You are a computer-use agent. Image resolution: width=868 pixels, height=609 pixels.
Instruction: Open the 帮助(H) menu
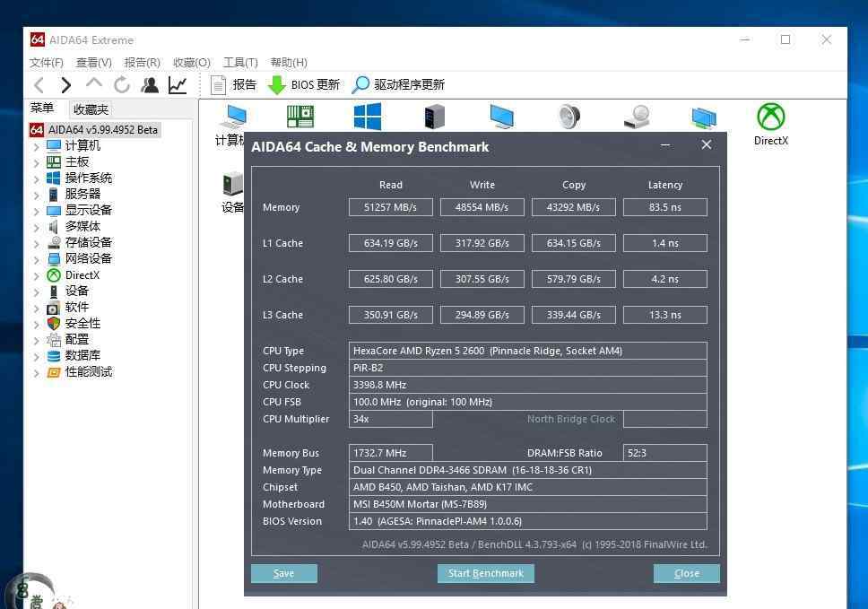(289, 63)
